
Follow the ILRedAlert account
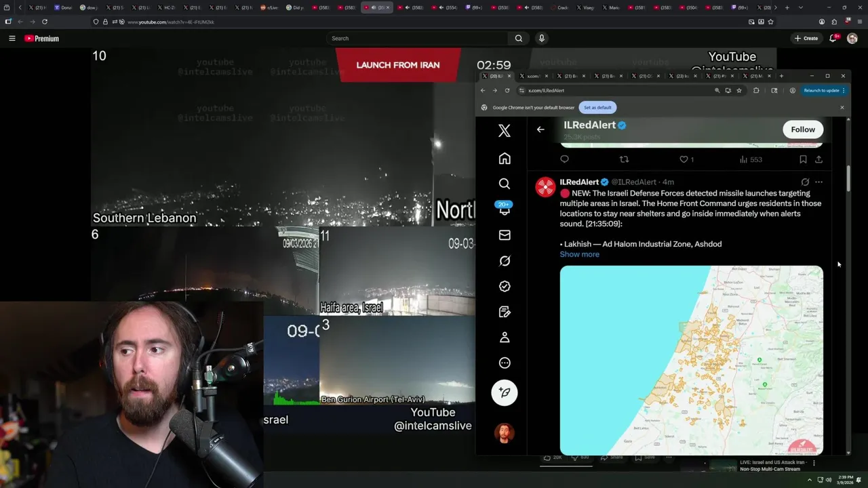(803, 129)
